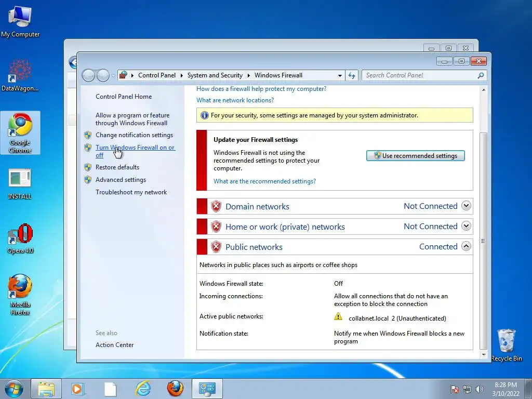The image size is (532, 399).
Task: Launch Firefox from the taskbar
Action: point(175,389)
